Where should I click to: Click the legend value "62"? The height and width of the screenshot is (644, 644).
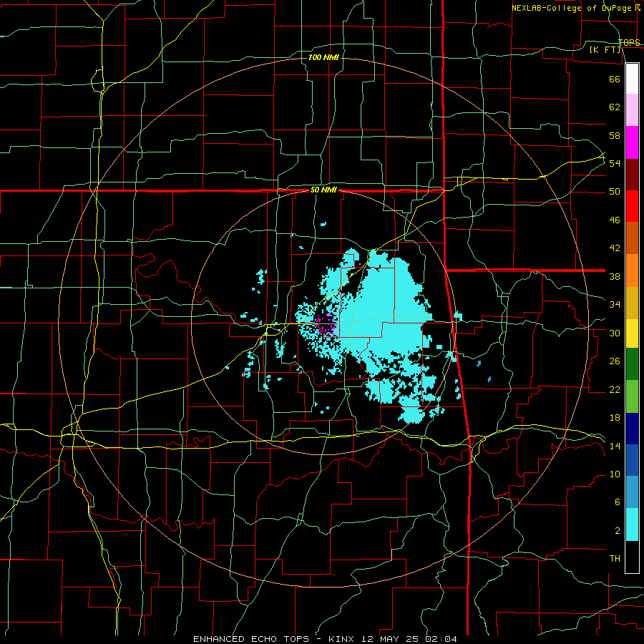[x=615, y=107]
